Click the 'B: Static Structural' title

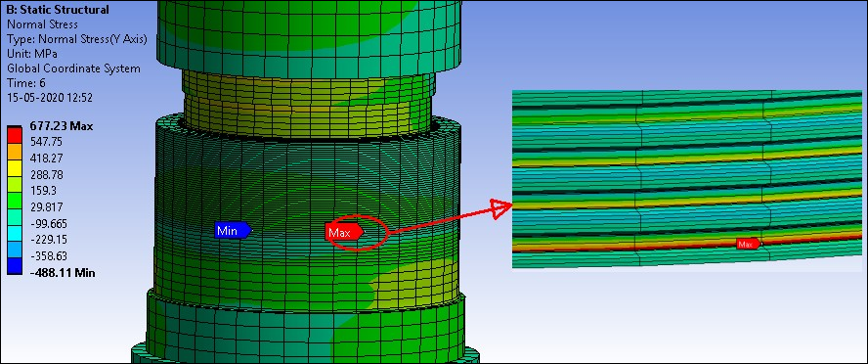58,10
